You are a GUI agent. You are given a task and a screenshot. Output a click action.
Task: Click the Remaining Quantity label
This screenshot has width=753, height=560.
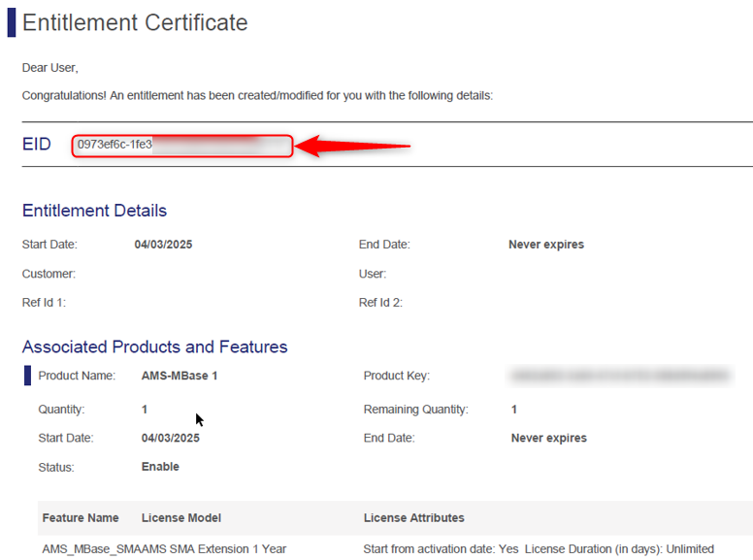415,410
